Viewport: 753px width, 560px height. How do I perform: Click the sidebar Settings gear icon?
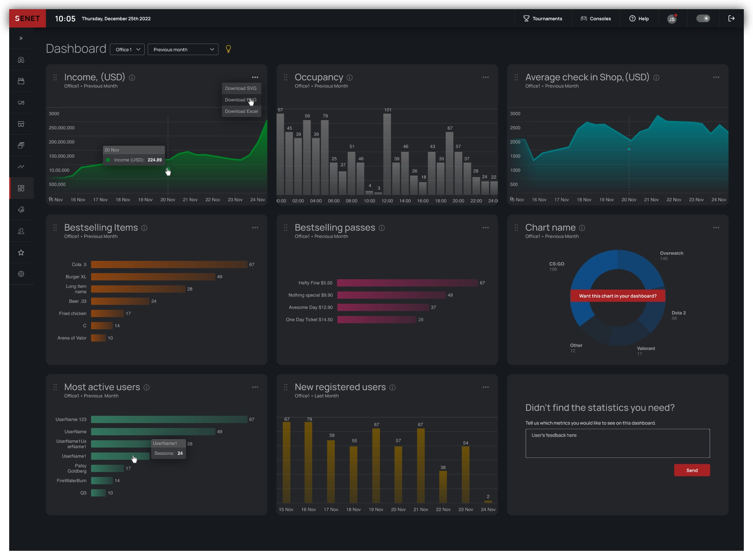pos(21,274)
